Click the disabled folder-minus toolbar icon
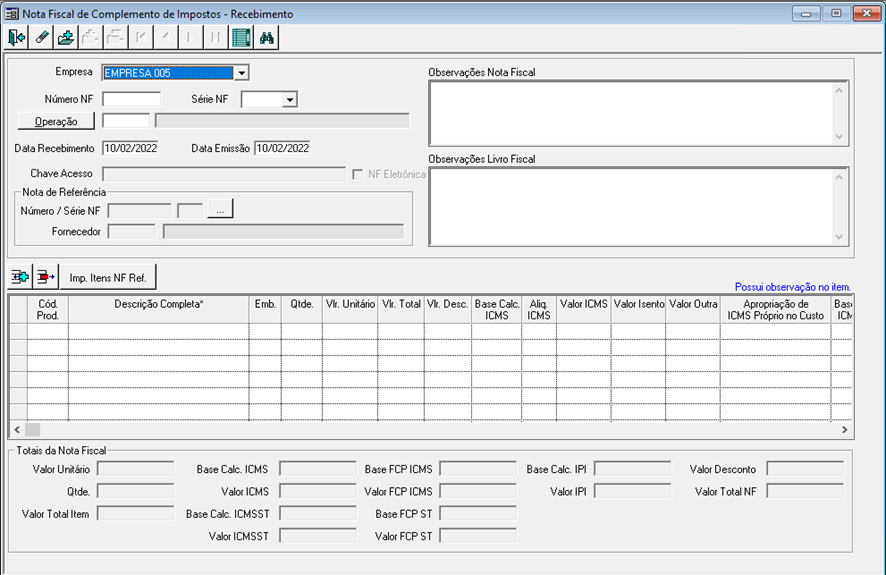This screenshot has width=886, height=575. (115, 38)
